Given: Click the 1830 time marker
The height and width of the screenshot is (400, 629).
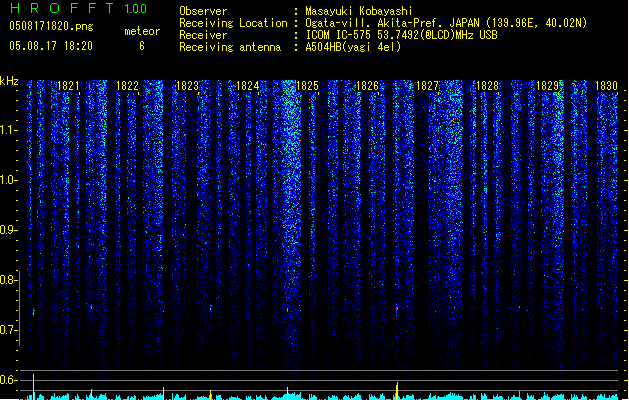Looking at the screenshot, I should coord(606,86).
